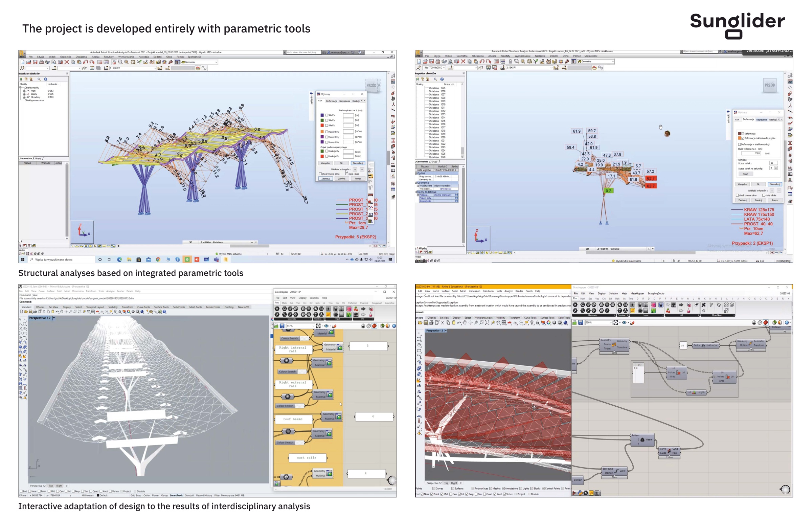Open the 147% zoom dropdown in Grasshopper
This screenshot has height=519, width=812.
[x=313, y=326]
